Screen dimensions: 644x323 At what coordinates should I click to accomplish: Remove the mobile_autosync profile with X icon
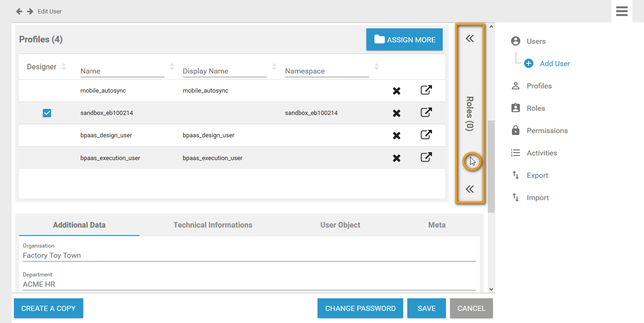coord(396,91)
